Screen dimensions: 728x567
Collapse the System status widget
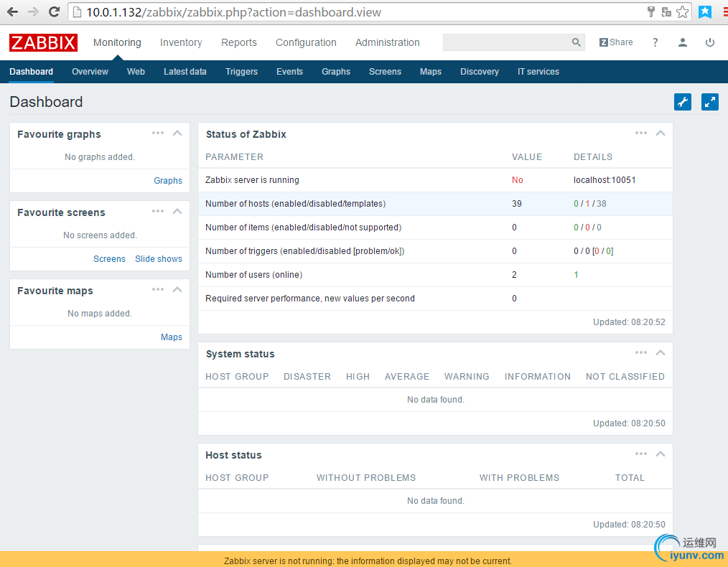[x=661, y=352]
